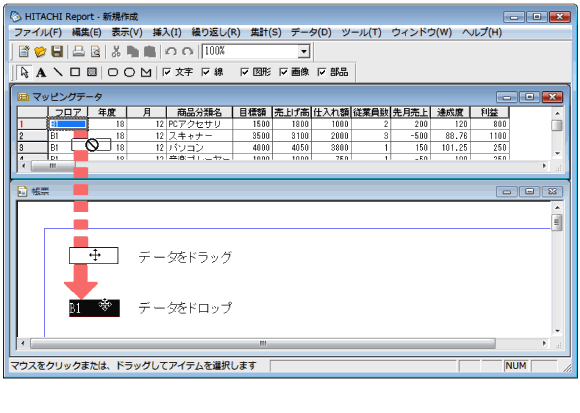Click the マッピングデータ horizontal scrollbar right arrow
580x413 pixels.
(544, 166)
